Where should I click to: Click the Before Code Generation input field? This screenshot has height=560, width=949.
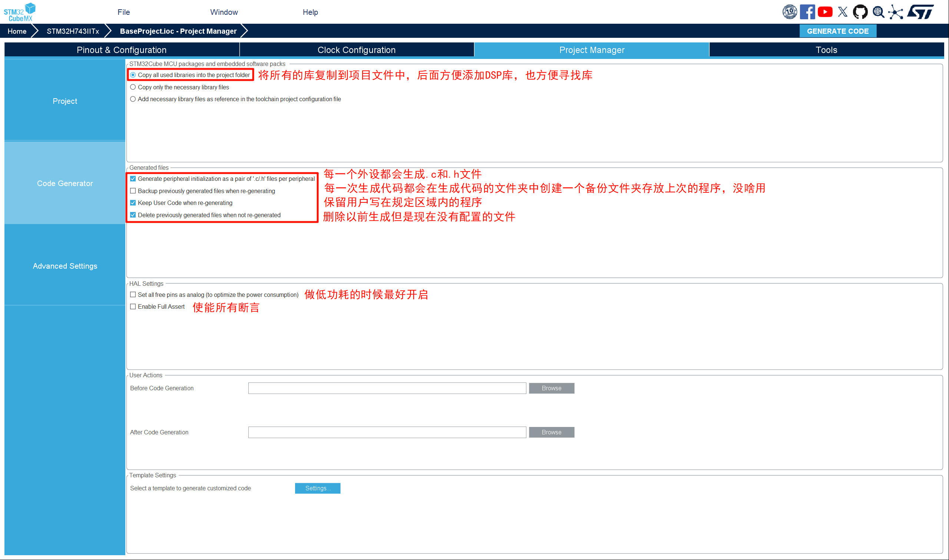pos(387,388)
